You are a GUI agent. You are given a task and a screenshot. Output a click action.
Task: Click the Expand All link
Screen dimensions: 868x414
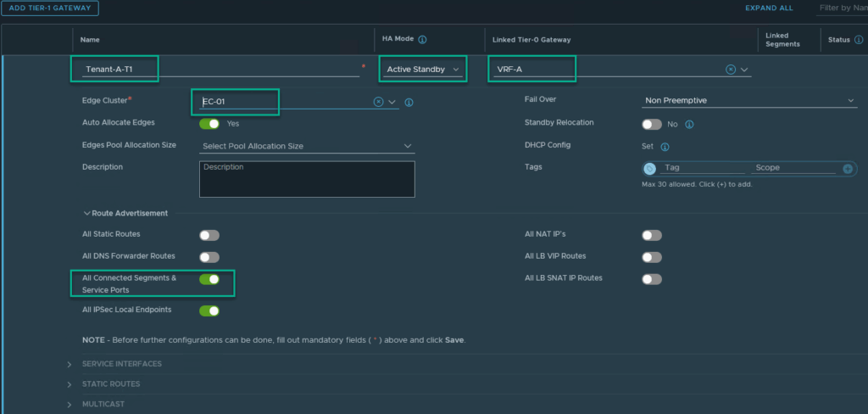769,8
